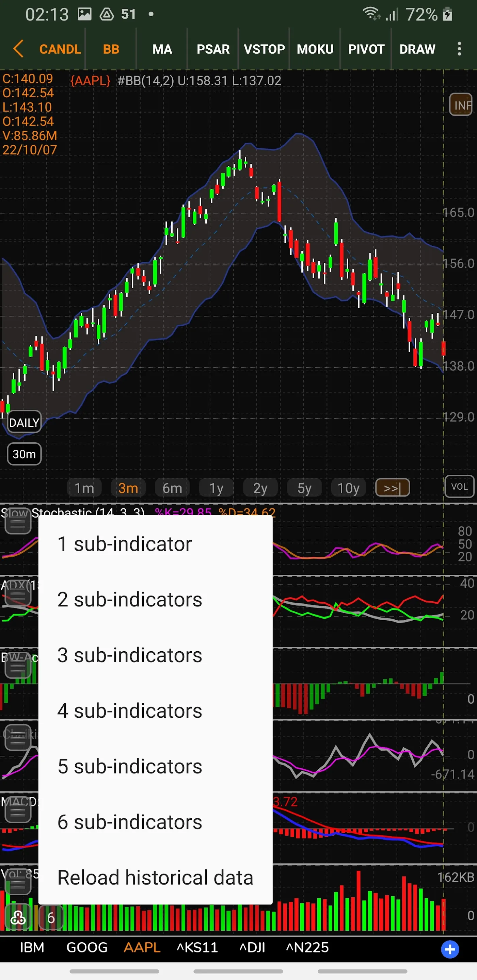Tap the orange back arrow

pos(18,49)
